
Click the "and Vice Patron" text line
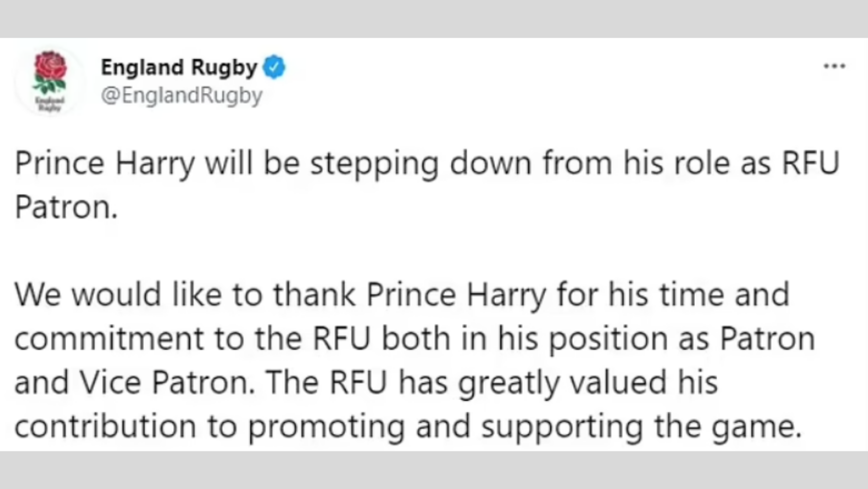coord(366,383)
